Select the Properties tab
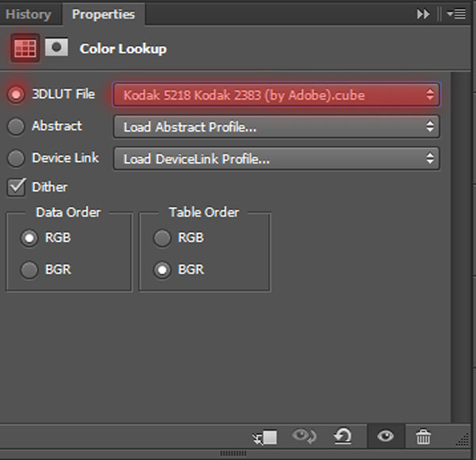The height and width of the screenshot is (460, 476). (103, 14)
